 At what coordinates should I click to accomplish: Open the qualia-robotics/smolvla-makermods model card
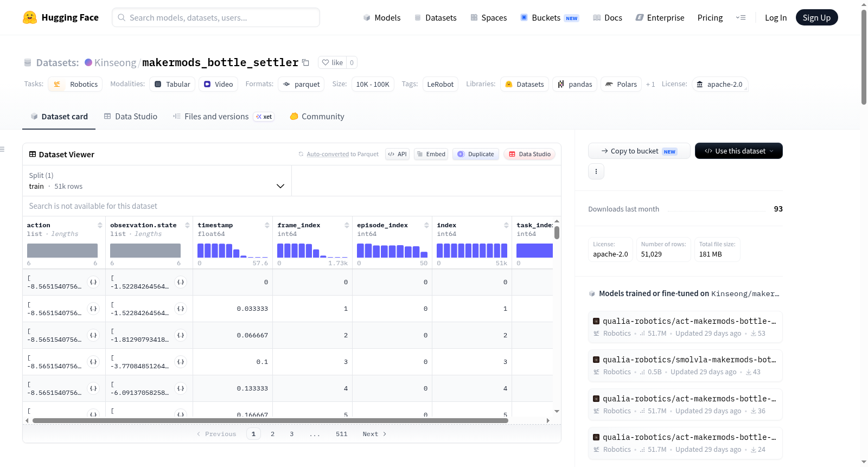[x=685, y=366]
